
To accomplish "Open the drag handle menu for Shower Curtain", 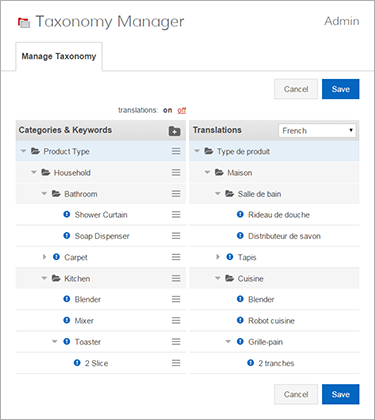I will [176, 215].
